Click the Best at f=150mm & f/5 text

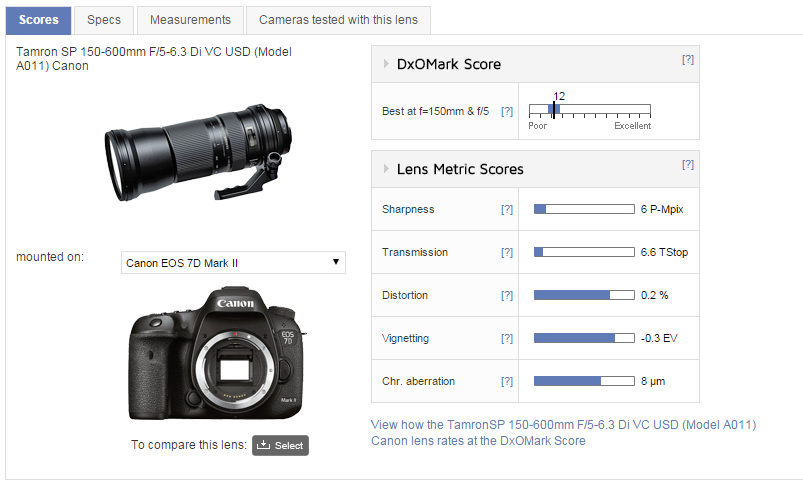click(435, 111)
